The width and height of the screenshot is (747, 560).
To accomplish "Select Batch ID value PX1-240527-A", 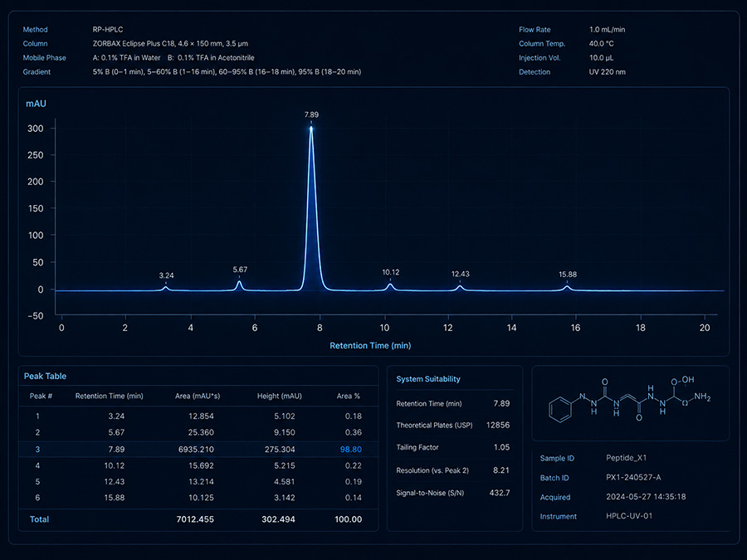I will point(633,478).
